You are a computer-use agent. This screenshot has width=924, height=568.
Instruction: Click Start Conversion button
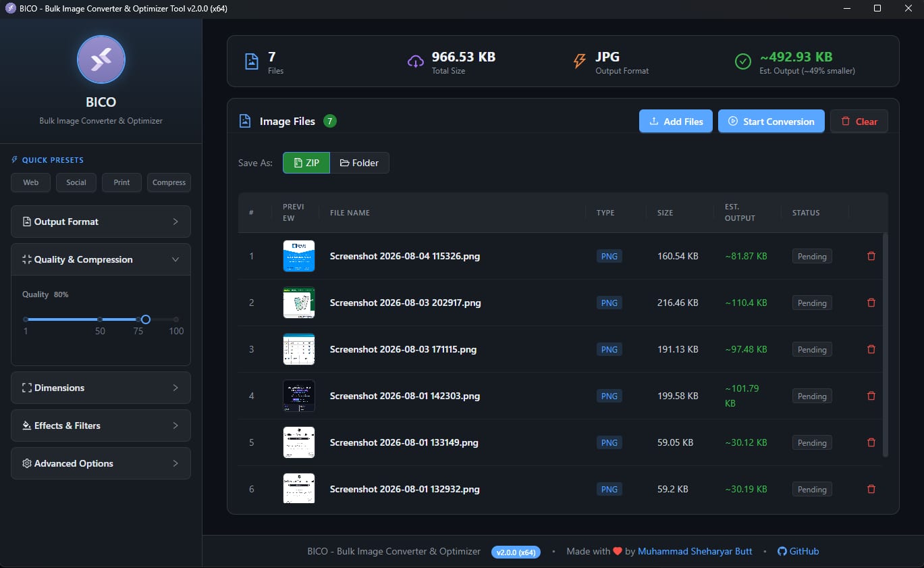coord(771,122)
